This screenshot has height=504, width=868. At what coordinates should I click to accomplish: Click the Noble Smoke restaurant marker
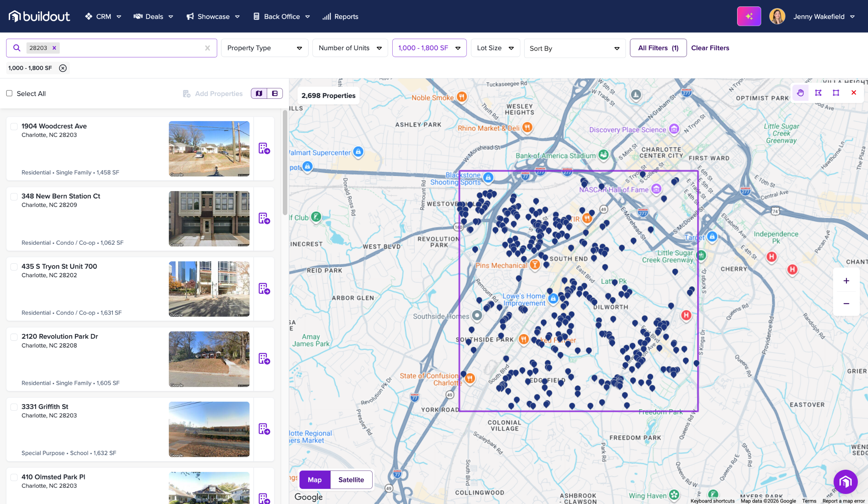(462, 96)
